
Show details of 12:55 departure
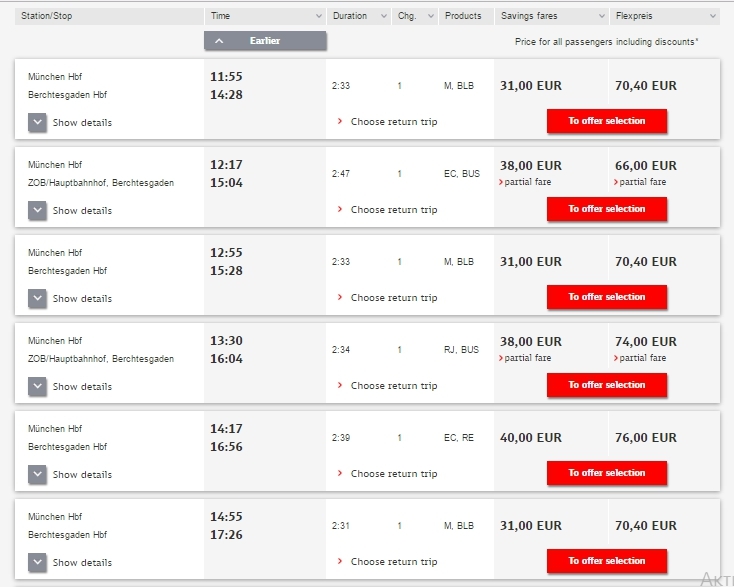[x=37, y=298]
